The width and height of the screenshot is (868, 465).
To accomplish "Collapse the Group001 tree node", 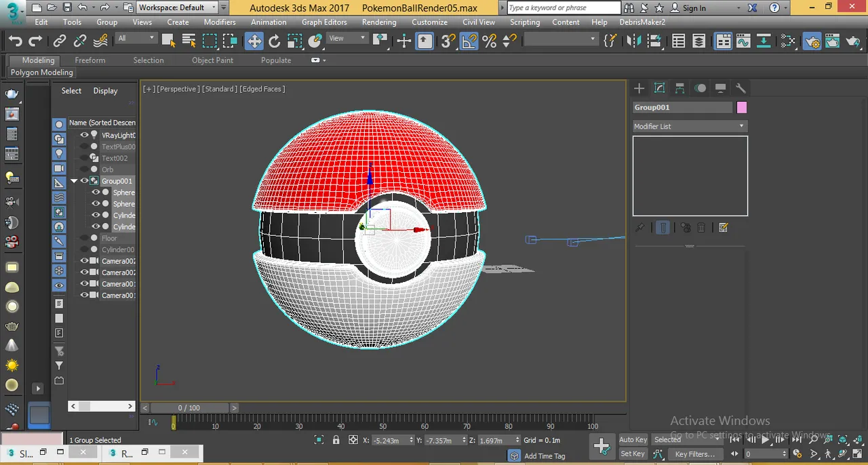I will 75,181.
